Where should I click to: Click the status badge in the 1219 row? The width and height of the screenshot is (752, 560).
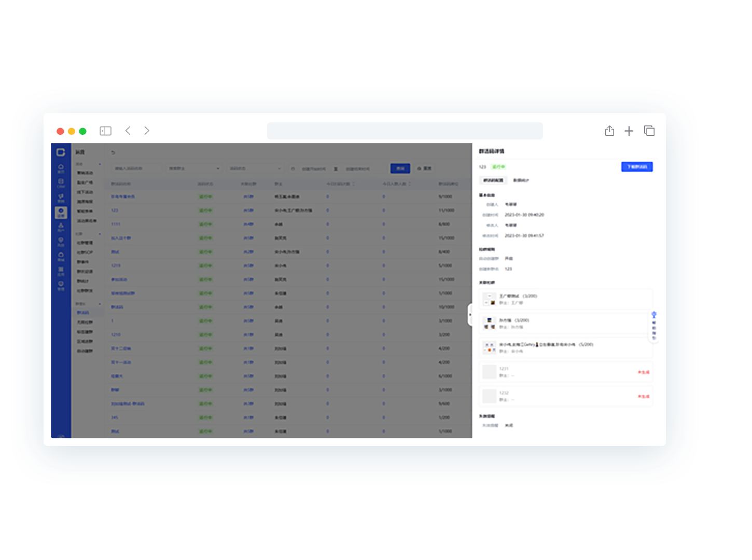[x=206, y=265]
